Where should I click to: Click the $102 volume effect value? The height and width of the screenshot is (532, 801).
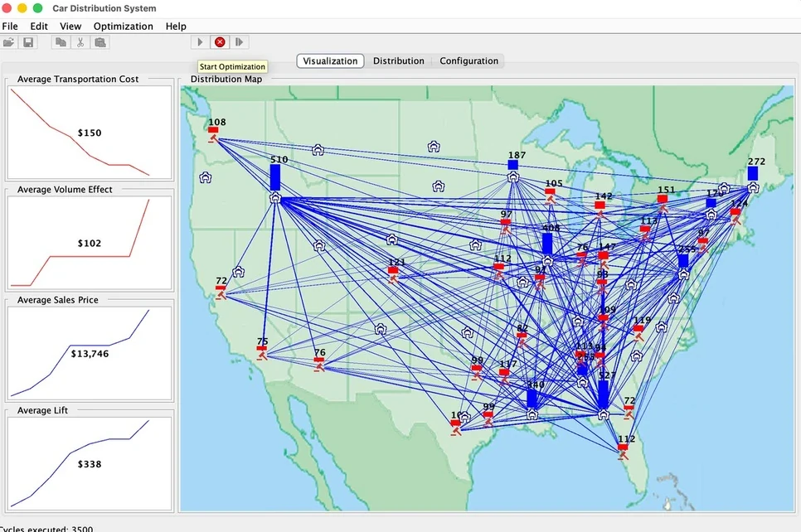pyautogui.click(x=90, y=243)
